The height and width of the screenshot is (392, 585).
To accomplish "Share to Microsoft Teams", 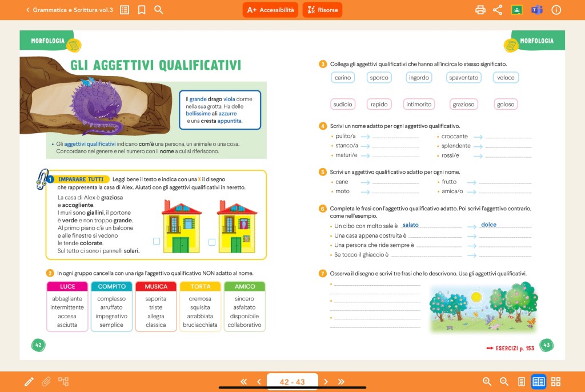I will (x=536, y=10).
